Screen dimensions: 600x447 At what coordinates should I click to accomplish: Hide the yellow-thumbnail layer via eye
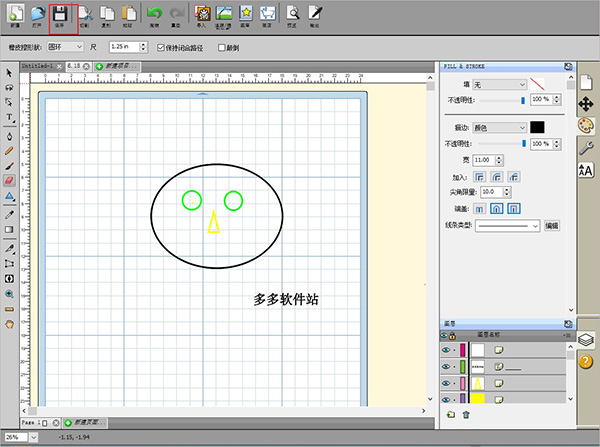(446, 399)
